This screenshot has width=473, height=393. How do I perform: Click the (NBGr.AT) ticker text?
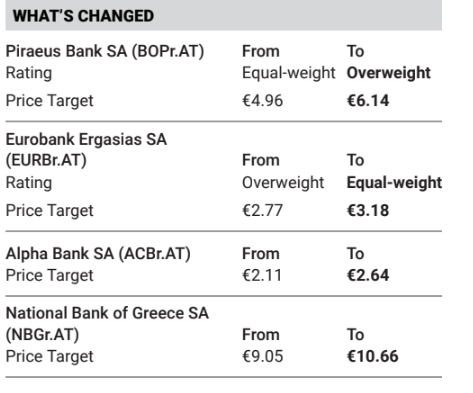coord(43,335)
